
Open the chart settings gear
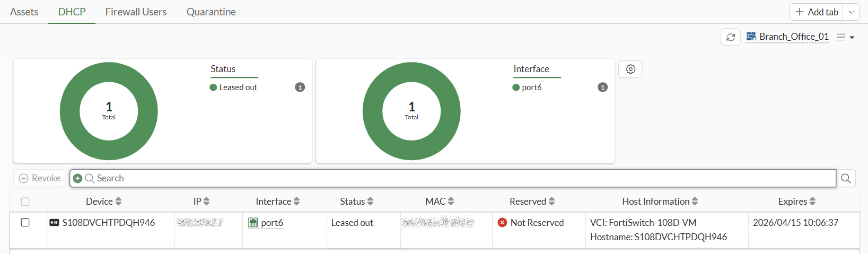click(630, 69)
